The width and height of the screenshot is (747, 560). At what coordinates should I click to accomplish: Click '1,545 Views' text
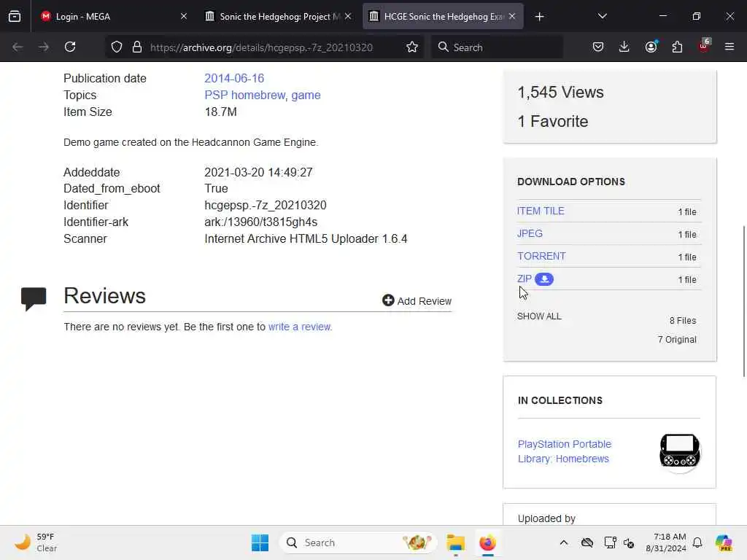point(560,93)
